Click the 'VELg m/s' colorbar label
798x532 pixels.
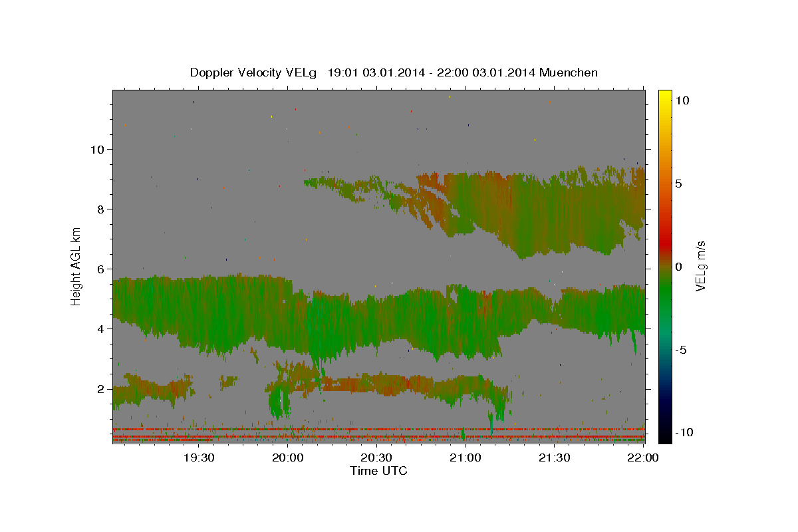[701, 267]
